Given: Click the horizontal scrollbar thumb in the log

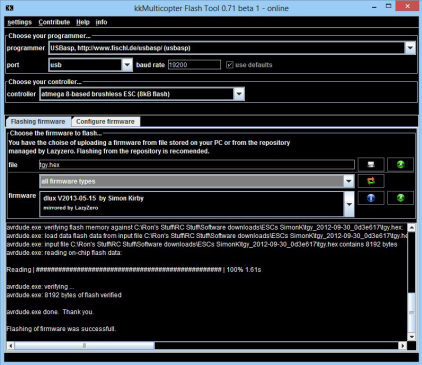Looking at the screenshot, I should point(85,346).
